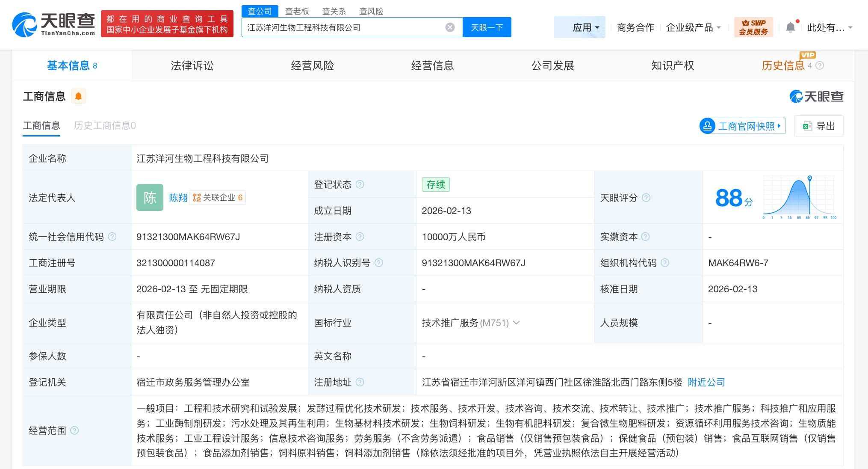Click the Excel icon on 导出 button

pyautogui.click(x=807, y=126)
